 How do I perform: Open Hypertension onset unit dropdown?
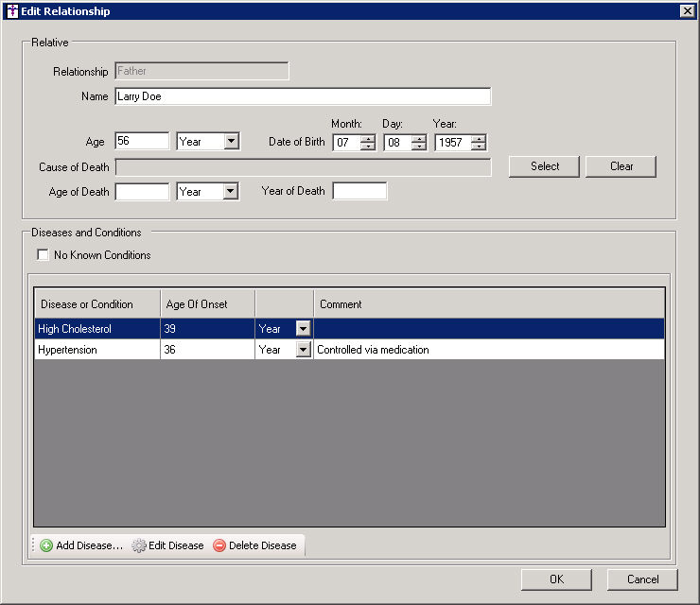tap(303, 350)
